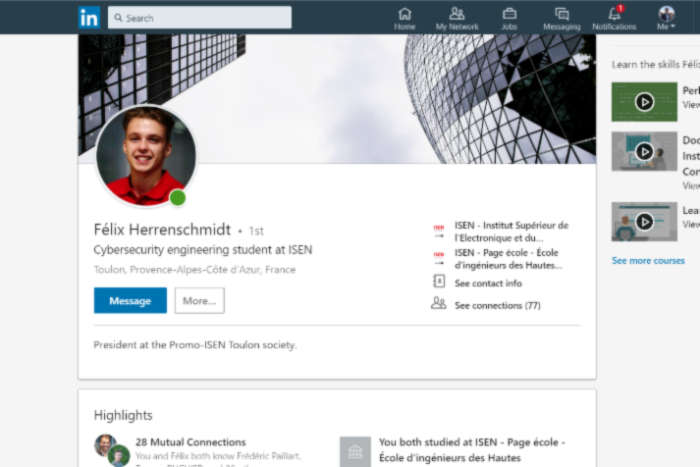
Task: Click the location text Toulon, Provence-Alpes-Côte d'Azur
Action: coord(194,270)
